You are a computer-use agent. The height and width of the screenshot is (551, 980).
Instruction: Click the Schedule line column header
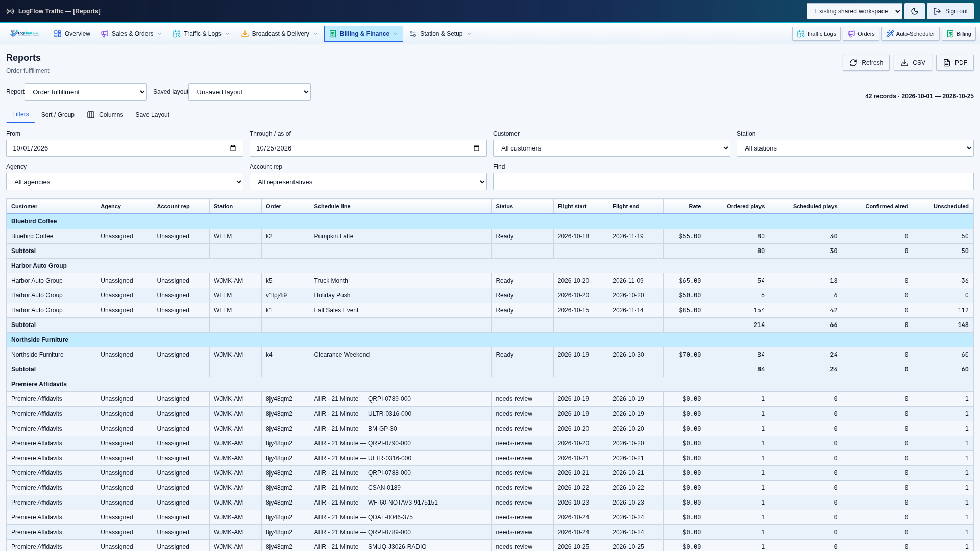coord(401,206)
